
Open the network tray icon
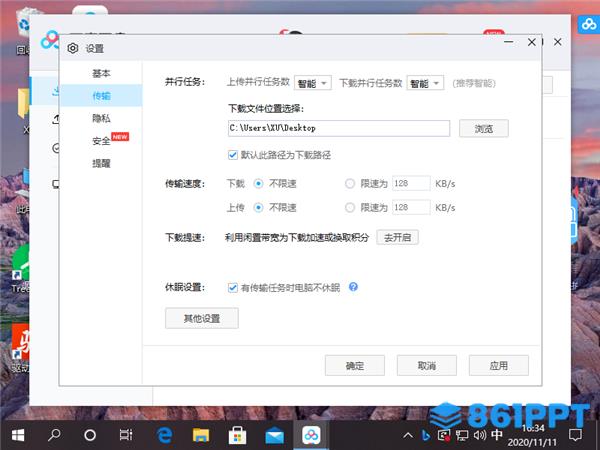point(462,435)
